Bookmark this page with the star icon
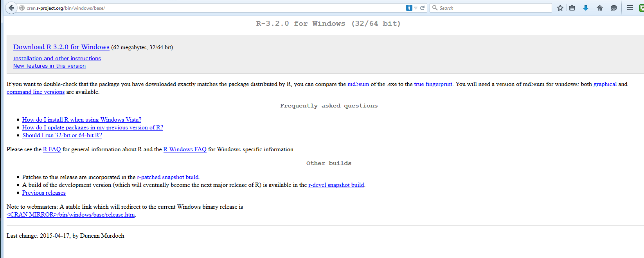Image resolution: width=644 pixels, height=258 pixels. pos(560,8)
